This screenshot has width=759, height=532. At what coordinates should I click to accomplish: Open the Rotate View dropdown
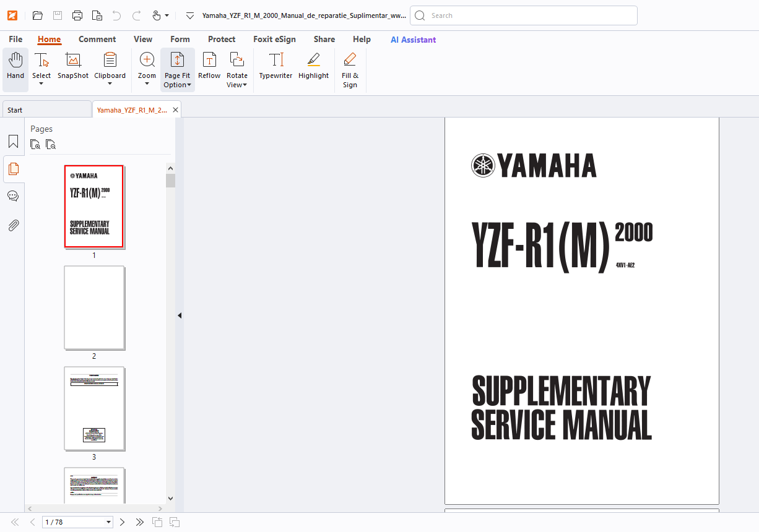click(x=236, y=70)
